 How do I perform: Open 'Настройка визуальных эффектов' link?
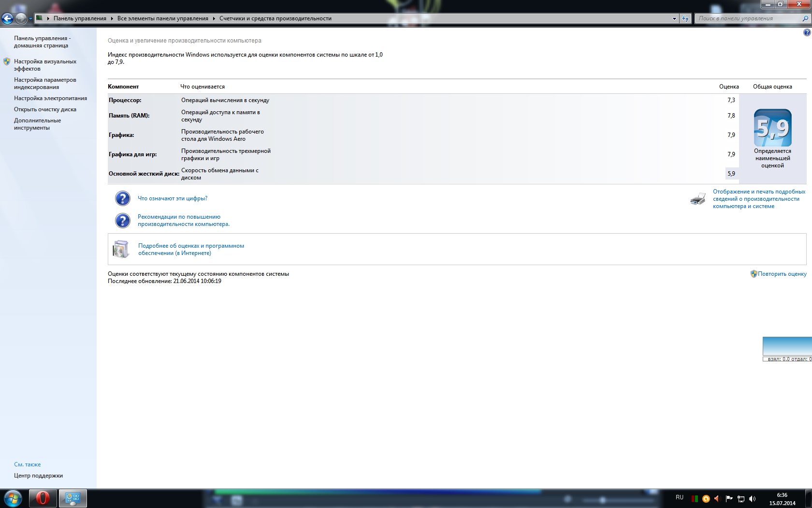[45, 65]
